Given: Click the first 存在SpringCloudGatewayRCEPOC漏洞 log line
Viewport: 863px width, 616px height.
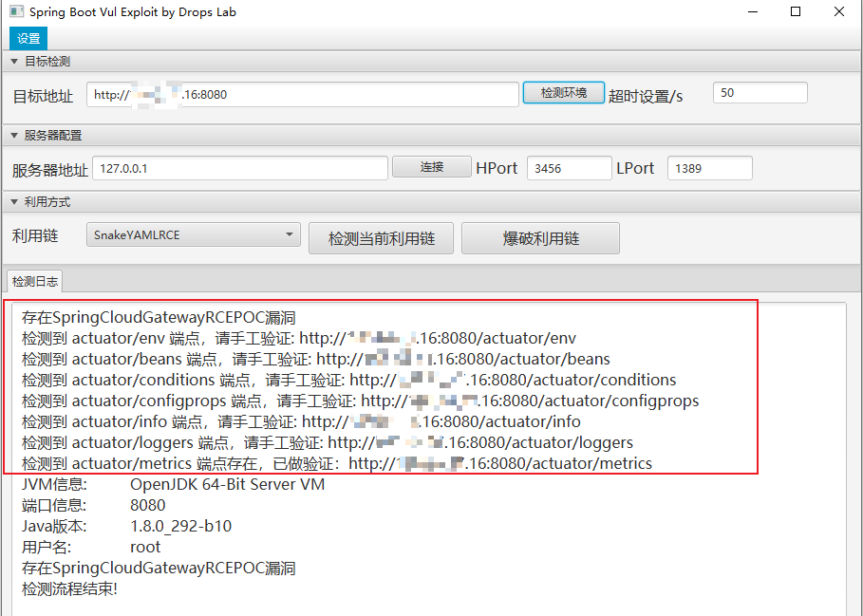Looking at the screenshot, I should click(159, 317).
